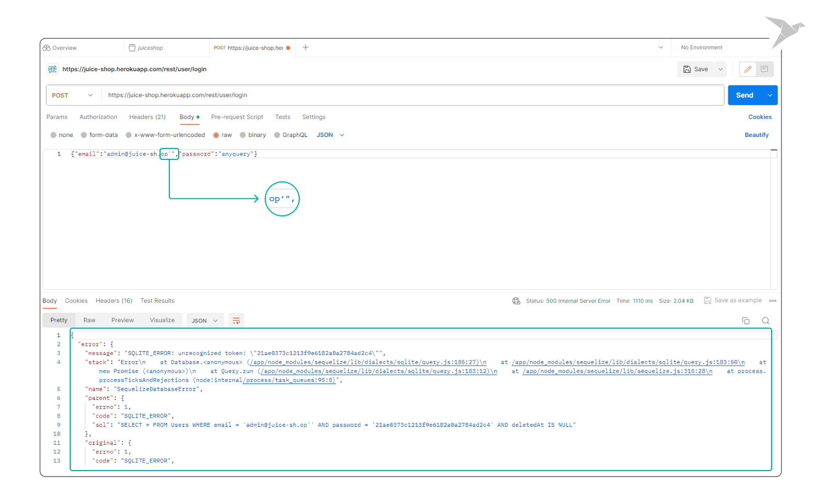
Task: Open search in response with magnifier icon
Action: click(x=765, y=320)
